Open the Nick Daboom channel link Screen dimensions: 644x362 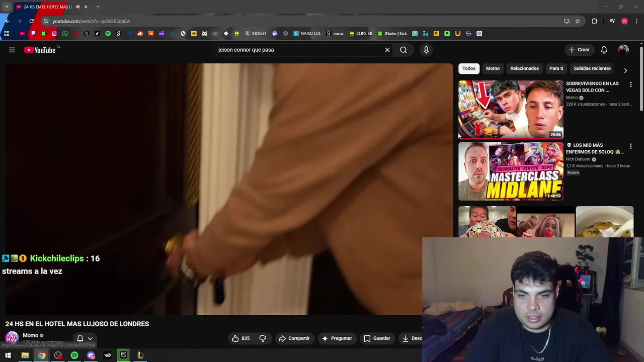click(x=578, y=159)
